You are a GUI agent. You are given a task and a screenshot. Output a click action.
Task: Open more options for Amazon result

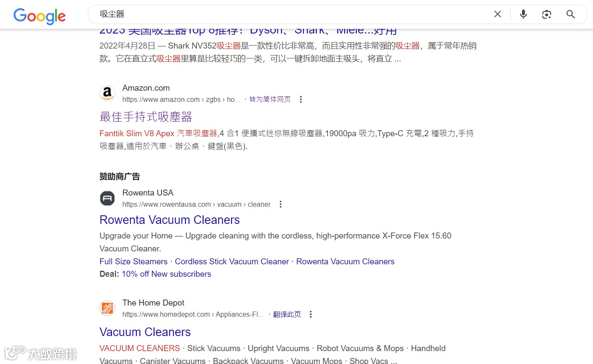pyautogui.click(x=301, y=99)
